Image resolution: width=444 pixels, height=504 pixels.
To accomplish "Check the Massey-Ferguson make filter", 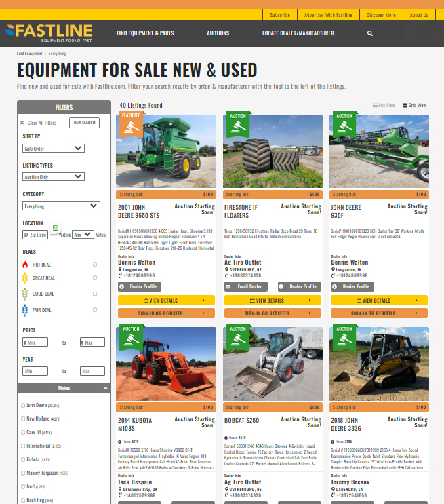I will [23, 473].
